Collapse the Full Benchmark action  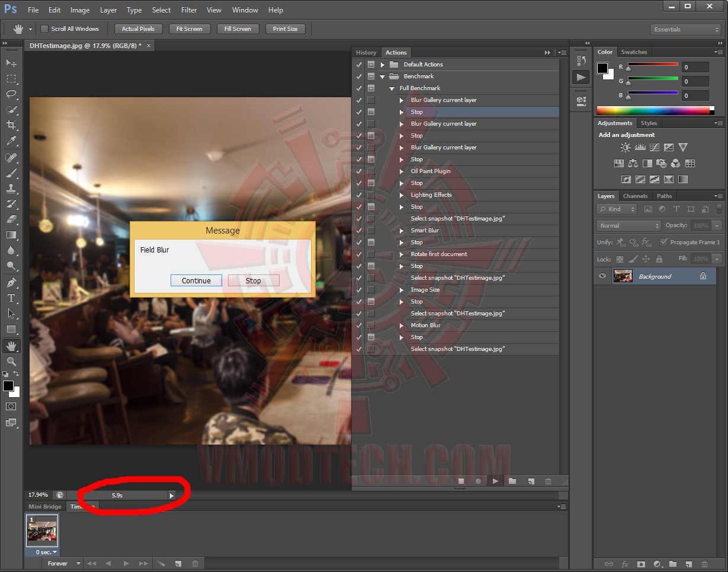[392, 88]
